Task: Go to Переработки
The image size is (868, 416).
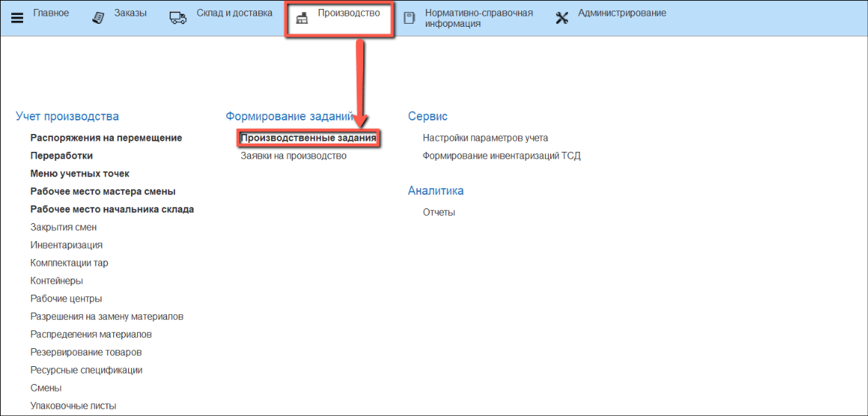Action: click(62, 156)
